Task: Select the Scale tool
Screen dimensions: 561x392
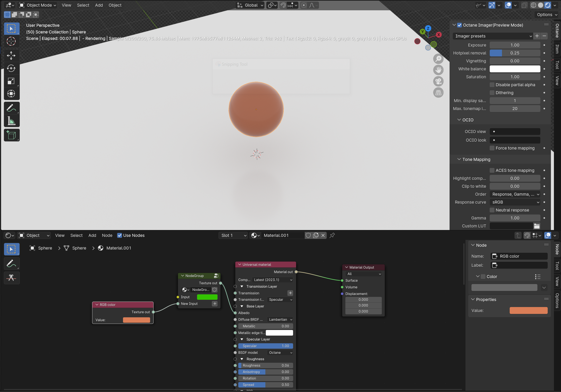Action: pos(11,81)
